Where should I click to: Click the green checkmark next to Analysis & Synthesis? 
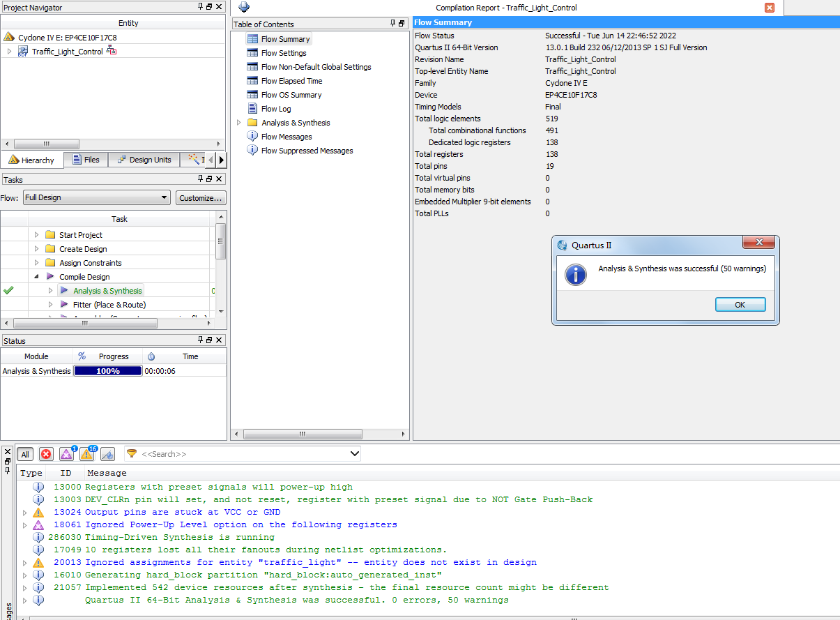coord(8,291)
